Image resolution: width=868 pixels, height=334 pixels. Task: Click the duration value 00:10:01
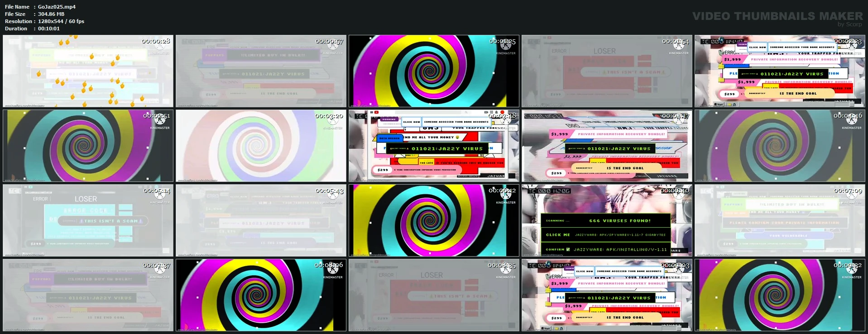(x=49, y=29)
